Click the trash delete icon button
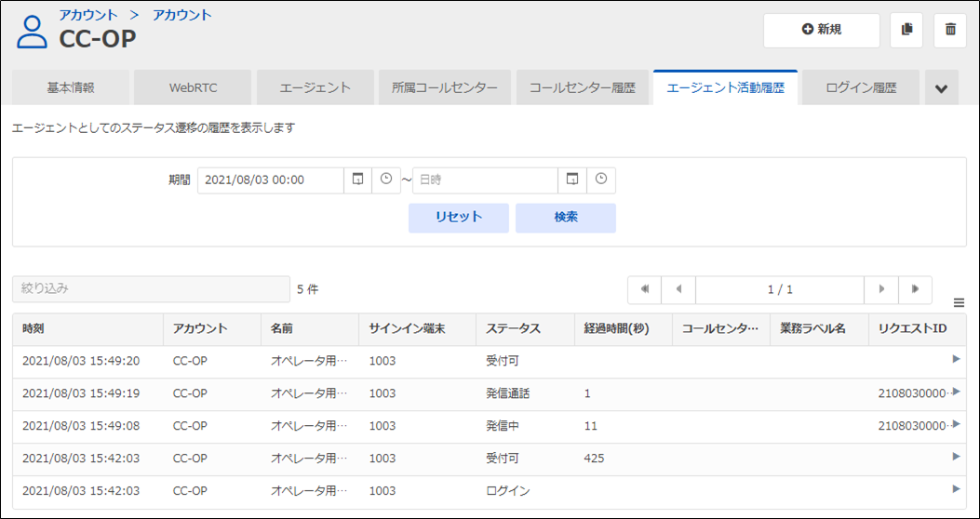 (x=950, y=31)
